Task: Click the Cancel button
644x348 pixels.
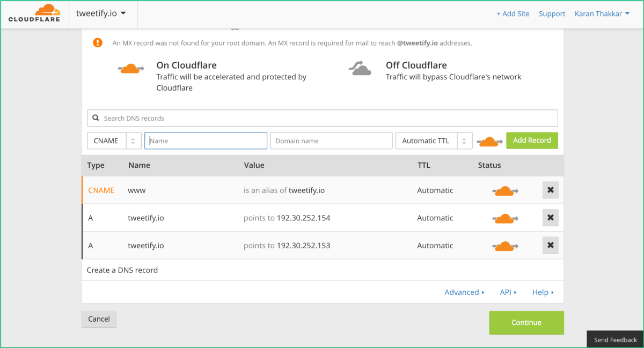Action: (x=99, y=319)
